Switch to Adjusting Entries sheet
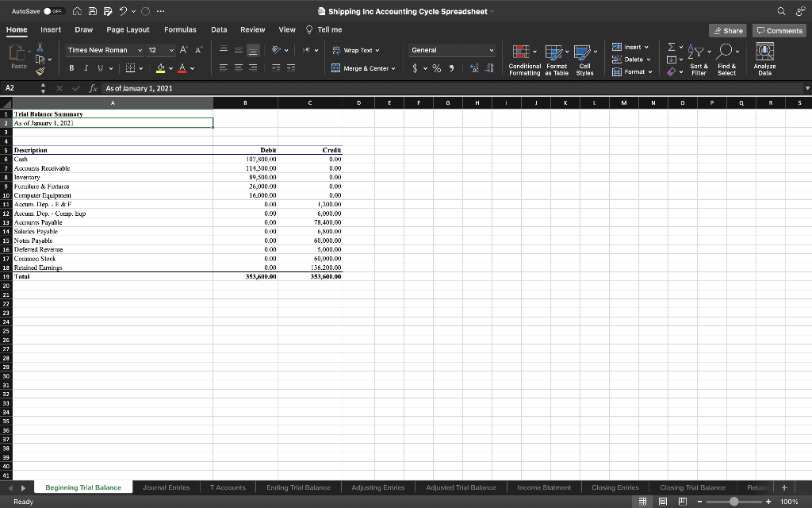 pos(378,488)
